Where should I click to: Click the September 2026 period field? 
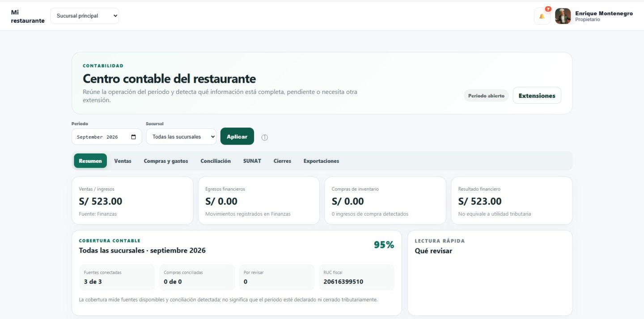(106, 137)
